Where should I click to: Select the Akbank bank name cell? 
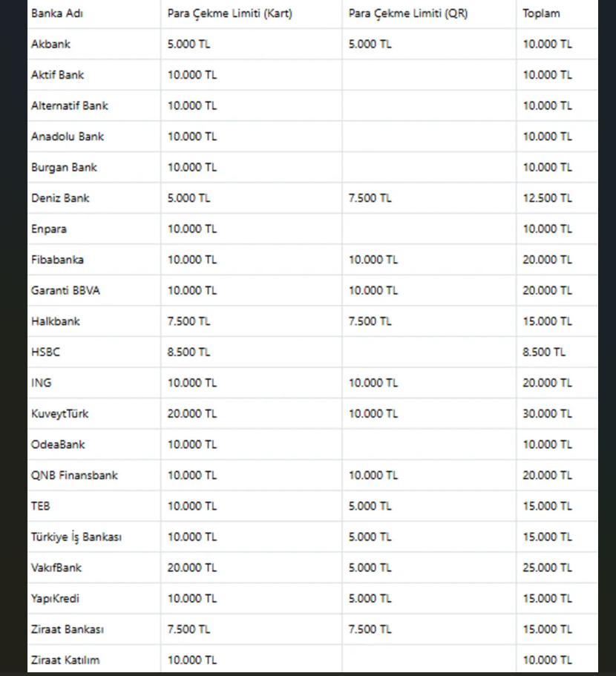click(x=50, y=44)
